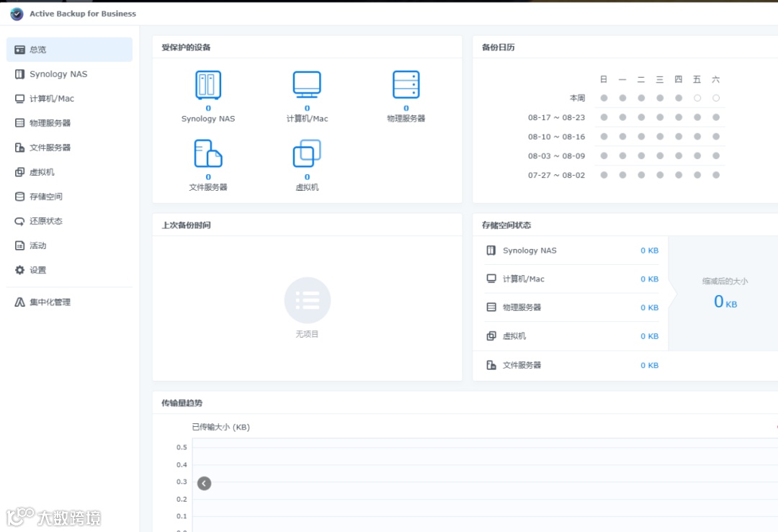Click the 计算机/Mac 0 KB value
The width and height of the screenshot is (778, 532).
coord(650,279)
